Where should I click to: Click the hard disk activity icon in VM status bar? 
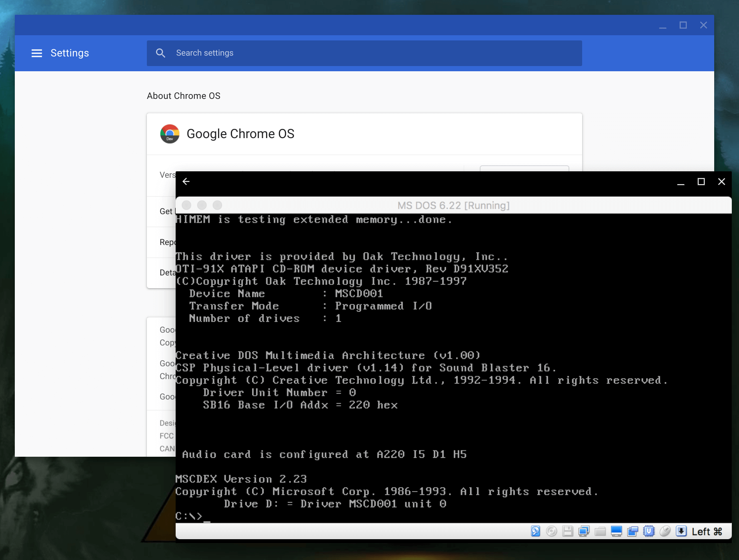tap(535, 531)
